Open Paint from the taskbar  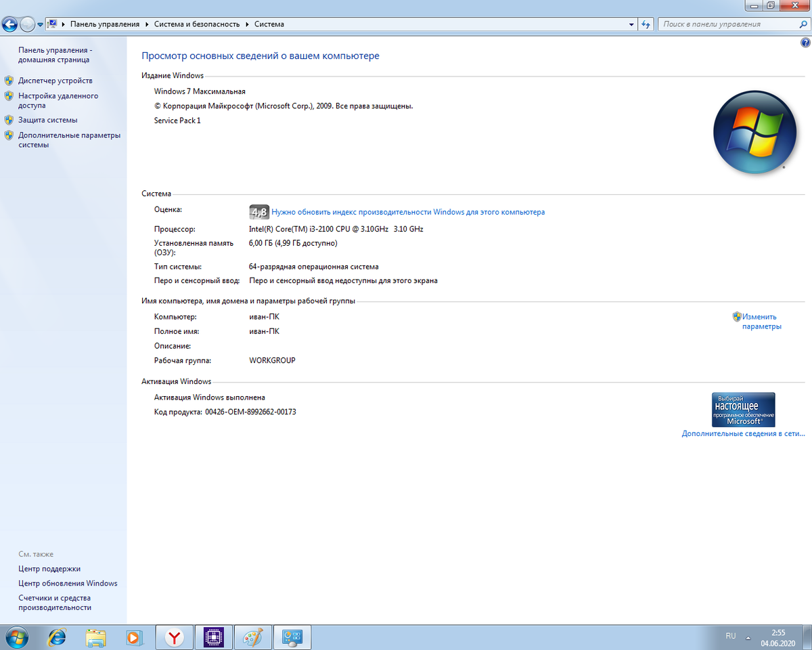[252, 637]
